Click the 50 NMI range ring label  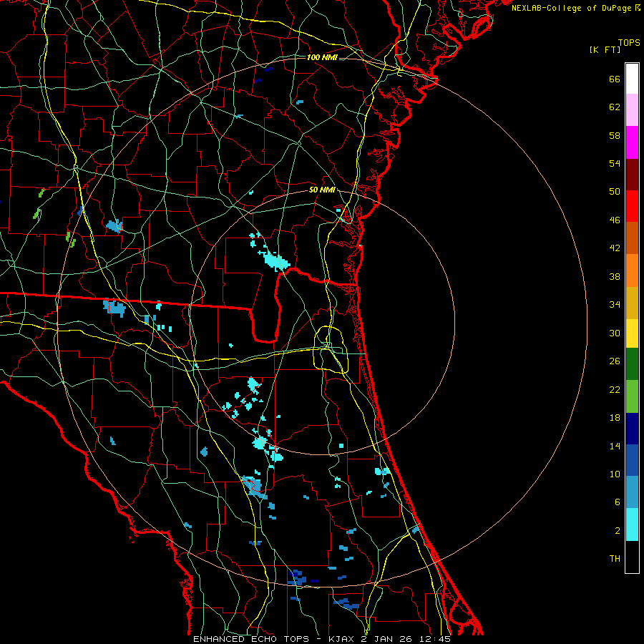(322, 190)
